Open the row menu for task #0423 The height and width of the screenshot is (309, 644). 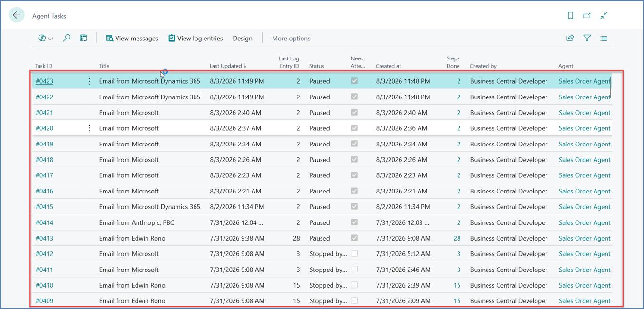(x=89, y=81)
